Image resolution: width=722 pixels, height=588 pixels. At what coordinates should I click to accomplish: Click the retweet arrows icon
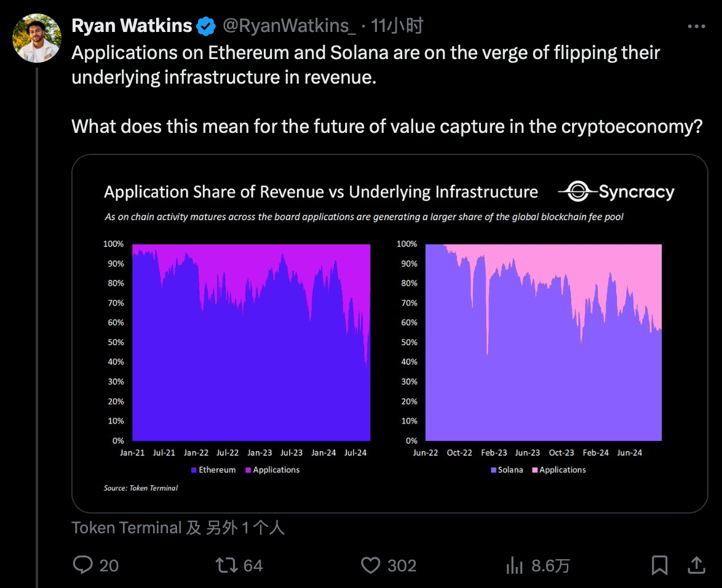[226, 565]
